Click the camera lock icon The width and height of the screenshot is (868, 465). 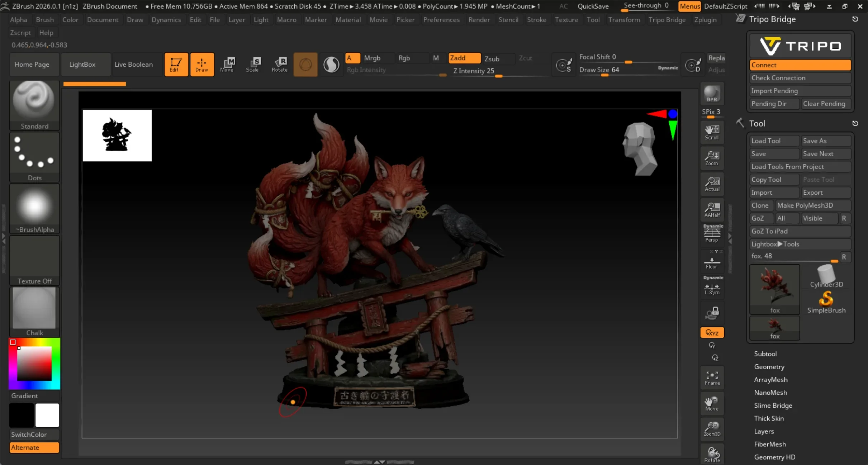pos(712,313)
